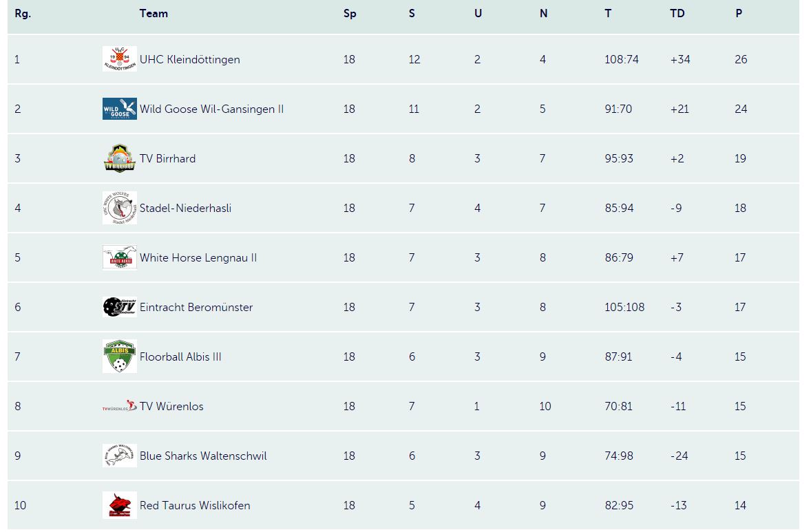Click the TD goal difference column header

point(677,14)
